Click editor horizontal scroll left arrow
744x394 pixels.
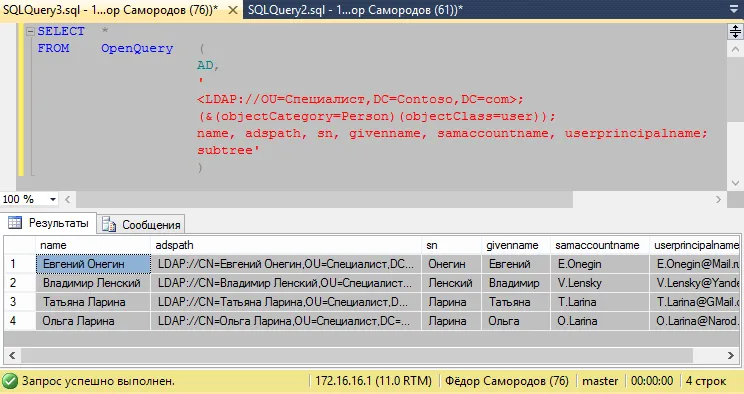click(x=67, y=199)
